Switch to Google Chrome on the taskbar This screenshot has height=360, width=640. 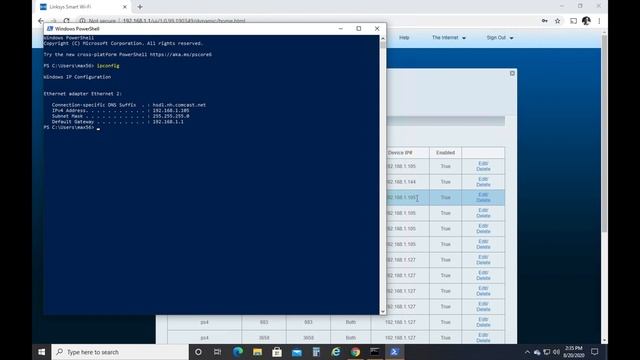tap(356, 352)
